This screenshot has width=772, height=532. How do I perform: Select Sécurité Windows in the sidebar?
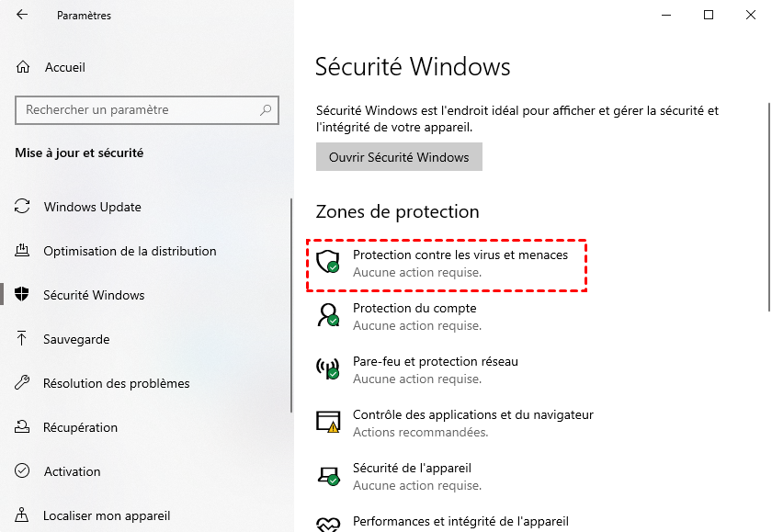(94, 295)
